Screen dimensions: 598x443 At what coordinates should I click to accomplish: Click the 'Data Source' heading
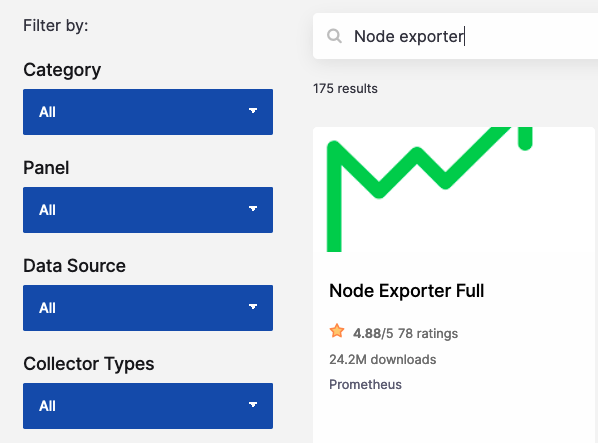tap(74, 266)
